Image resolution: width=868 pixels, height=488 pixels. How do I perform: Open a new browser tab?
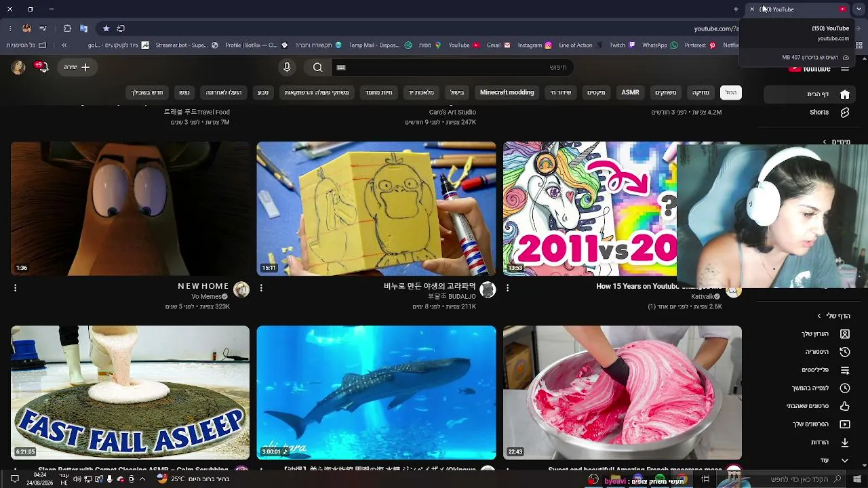[x=736, y=9]
